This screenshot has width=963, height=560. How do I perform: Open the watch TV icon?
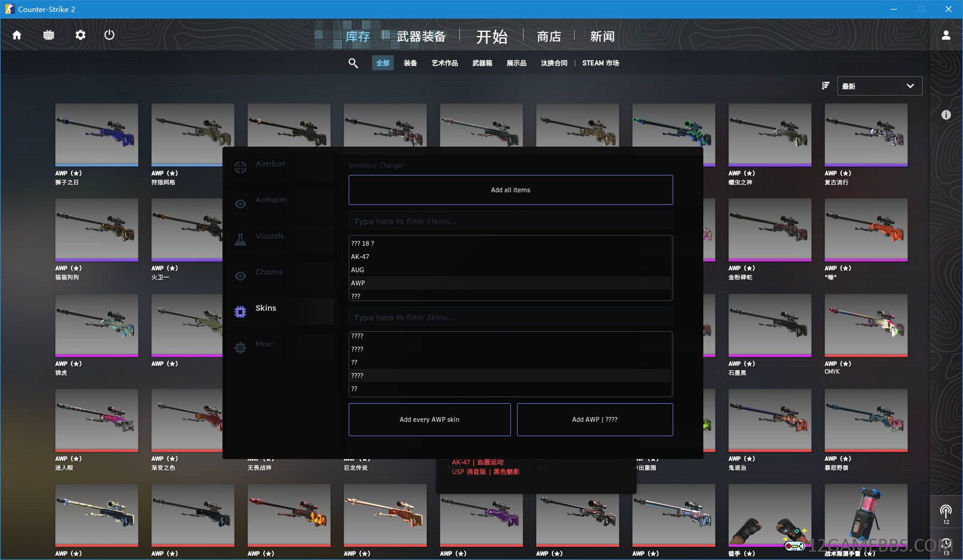[x=49, y=35]
